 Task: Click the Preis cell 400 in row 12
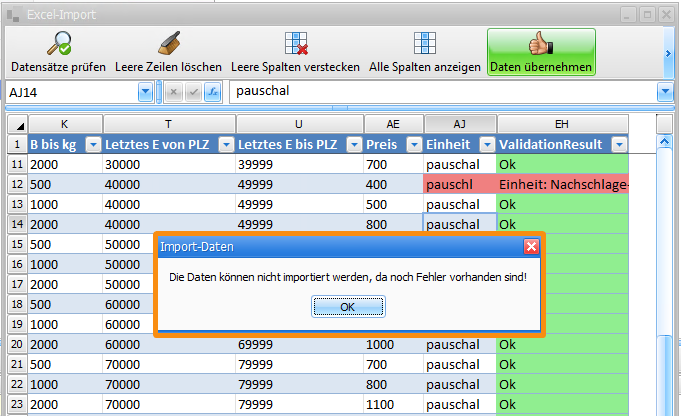(393, 184)
